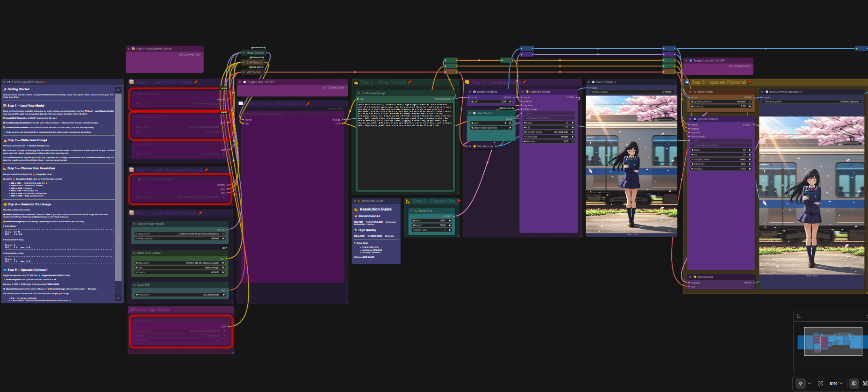868x392 pixels.
Task: Open type combo qwen_image in GGUF CLIP Loader
Action: tap(180, 268)
